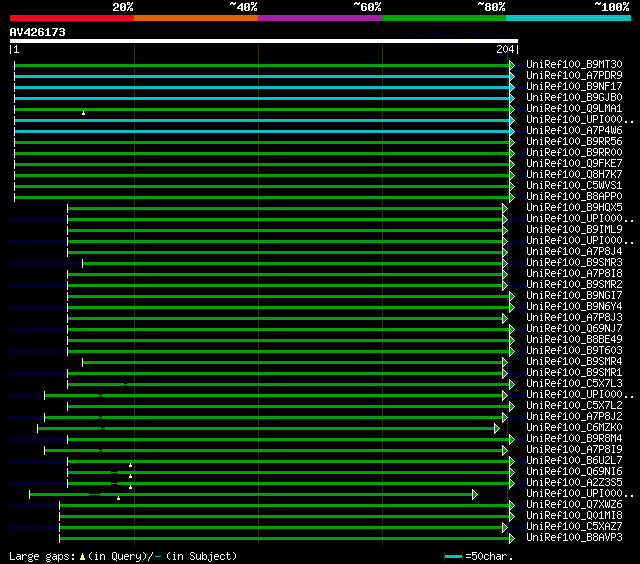The image size is (640, 564).
Task: Click the red 20% identity legend segment
Action: 72,18
